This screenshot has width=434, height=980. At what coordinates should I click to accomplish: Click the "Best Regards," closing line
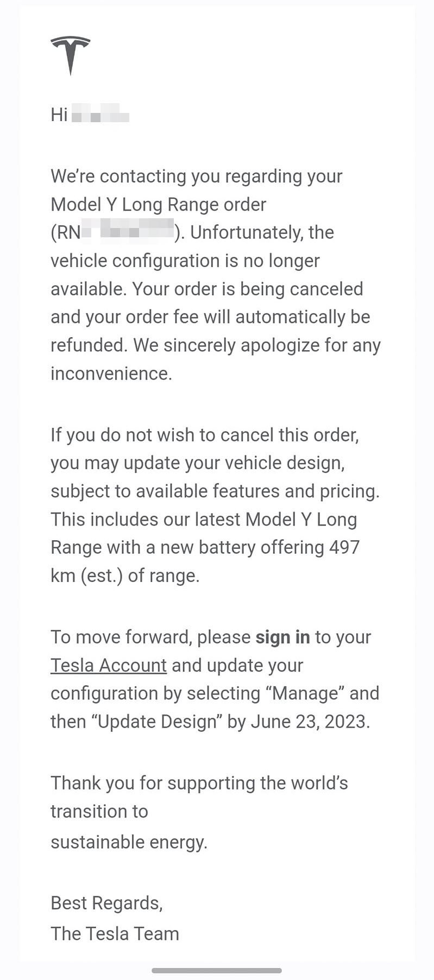coord(106,903)
